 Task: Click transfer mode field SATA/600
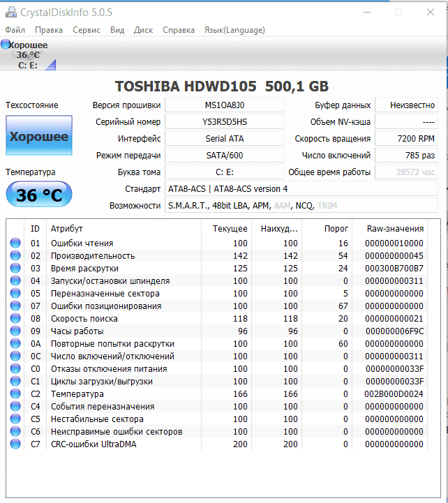[x=225, y=156]
